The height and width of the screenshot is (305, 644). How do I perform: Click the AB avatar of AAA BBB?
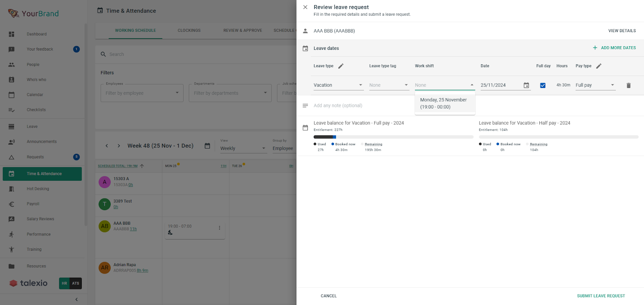pyautogui.click(x=105, y=226)
